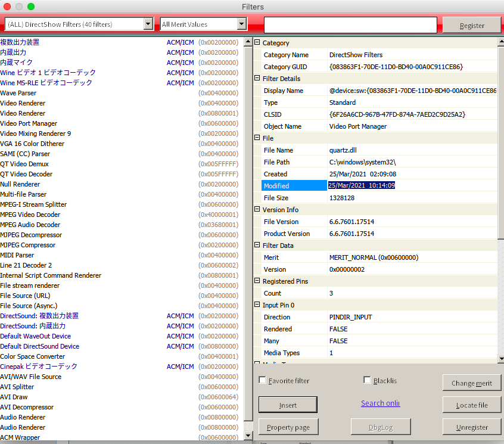The width and height of the screenshot is (504, 444).
Task: Collapse the Input Pin 0 section
Action: 257,305
